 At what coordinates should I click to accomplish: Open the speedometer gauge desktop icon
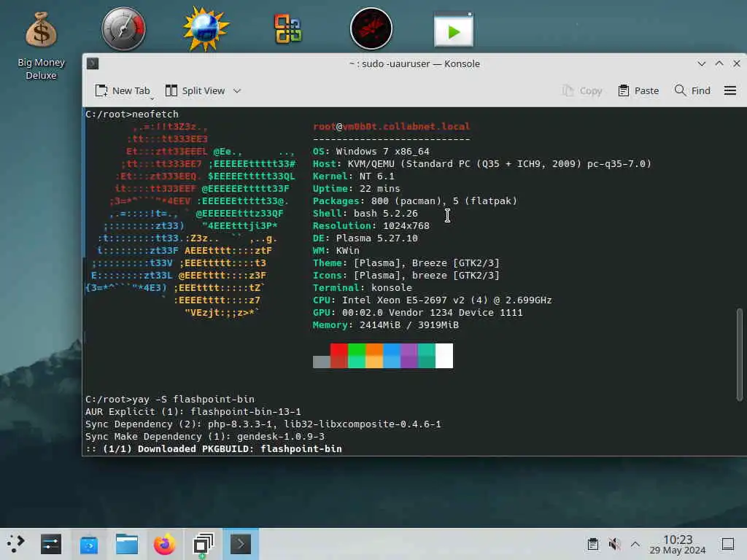tap(123, 29)
